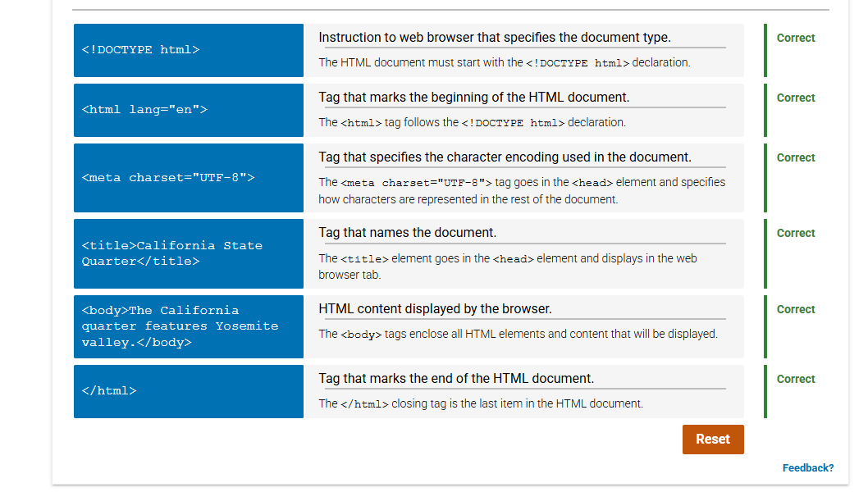The height and width of the screenshot is (492, 868).
Task: Select 'Tag that marks the end' heading
Action: click(x=456, y=379)
